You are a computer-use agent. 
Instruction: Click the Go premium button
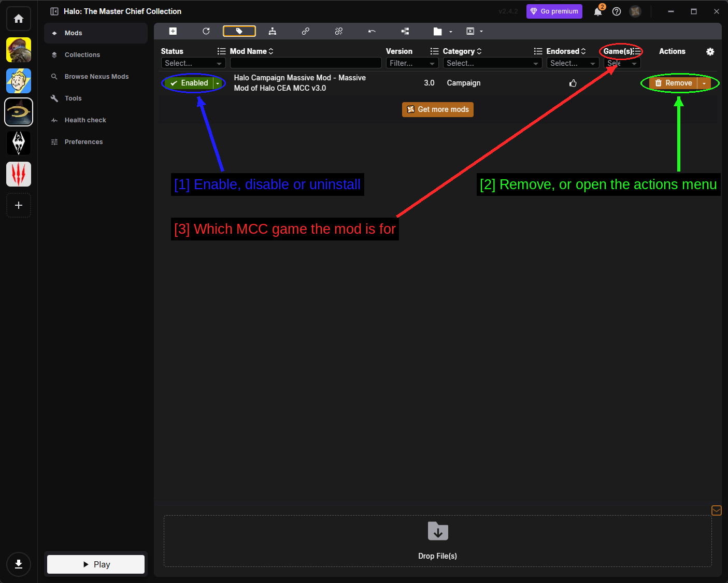point(554,11)
